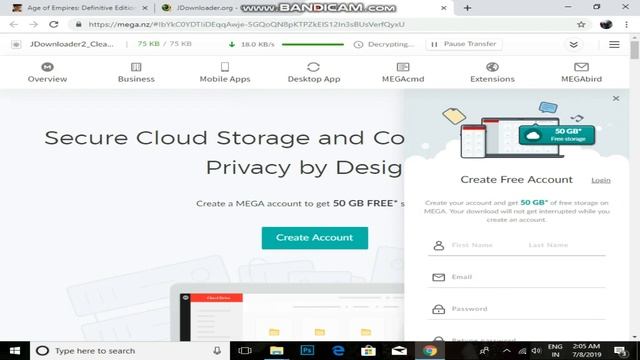Click the ENG IN language indicator
Screen dimensions: 640x360
(x=555, y=351)
